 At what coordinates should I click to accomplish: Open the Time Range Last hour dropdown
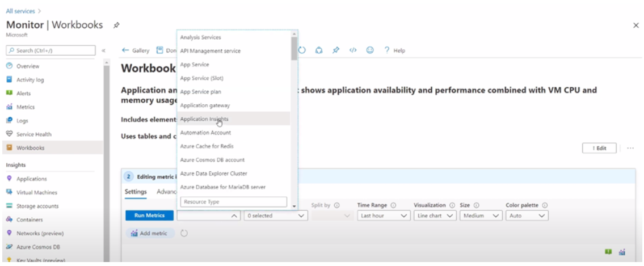click(x=384, y=216)
